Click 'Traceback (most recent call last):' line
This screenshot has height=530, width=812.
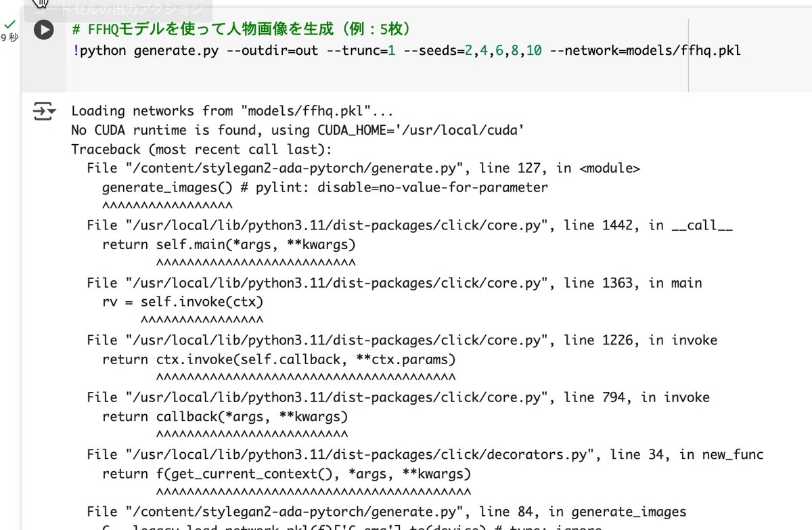tap(201, 149)
